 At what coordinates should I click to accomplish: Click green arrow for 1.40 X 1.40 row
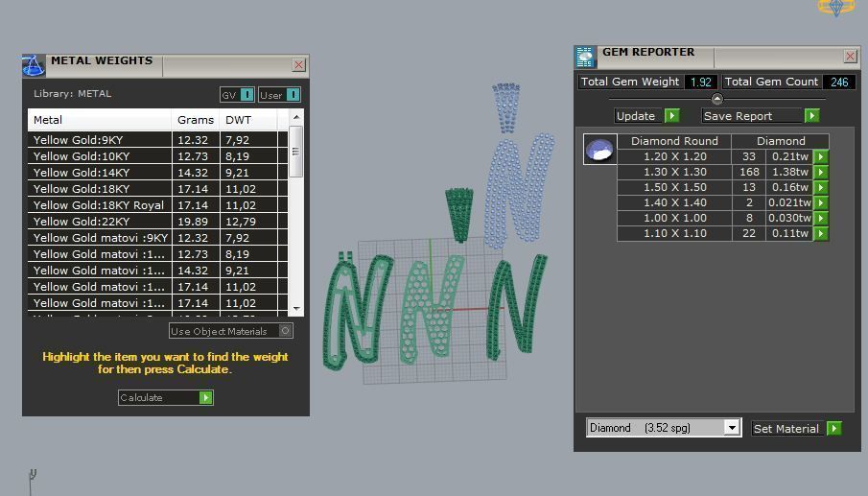[821, 202]
